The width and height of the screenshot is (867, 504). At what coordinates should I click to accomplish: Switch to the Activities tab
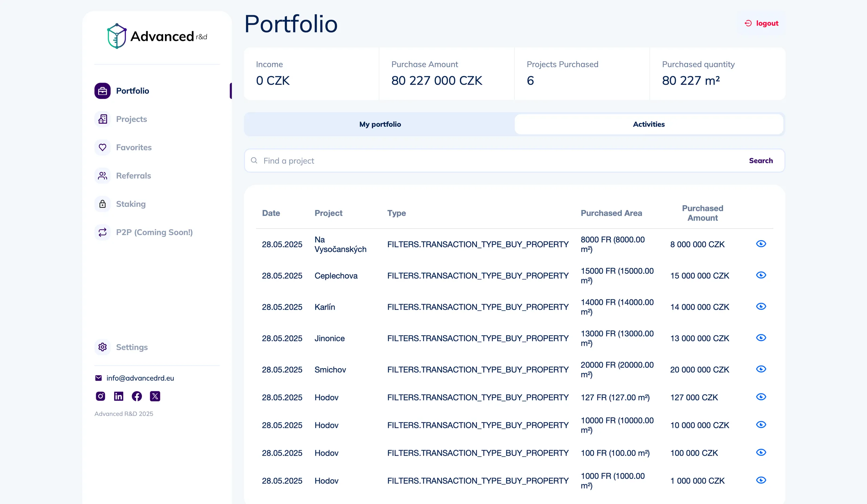pos(648,124)
